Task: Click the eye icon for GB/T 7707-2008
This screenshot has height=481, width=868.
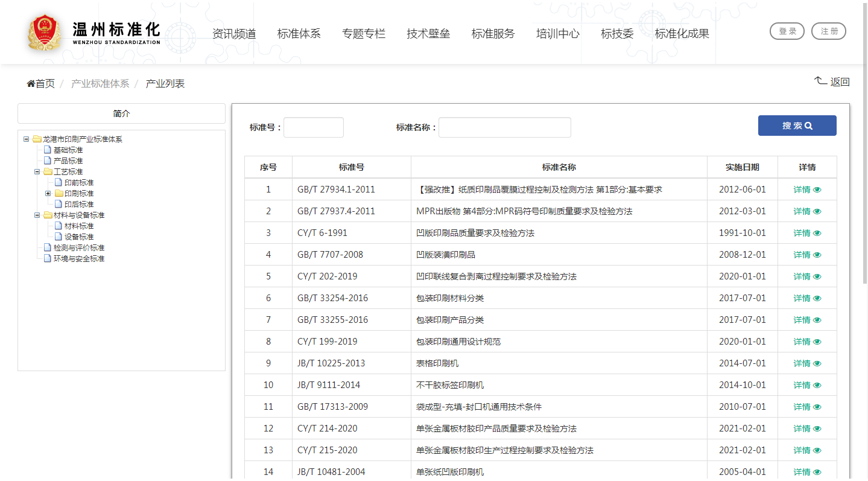Action: (x=817, y=255)
